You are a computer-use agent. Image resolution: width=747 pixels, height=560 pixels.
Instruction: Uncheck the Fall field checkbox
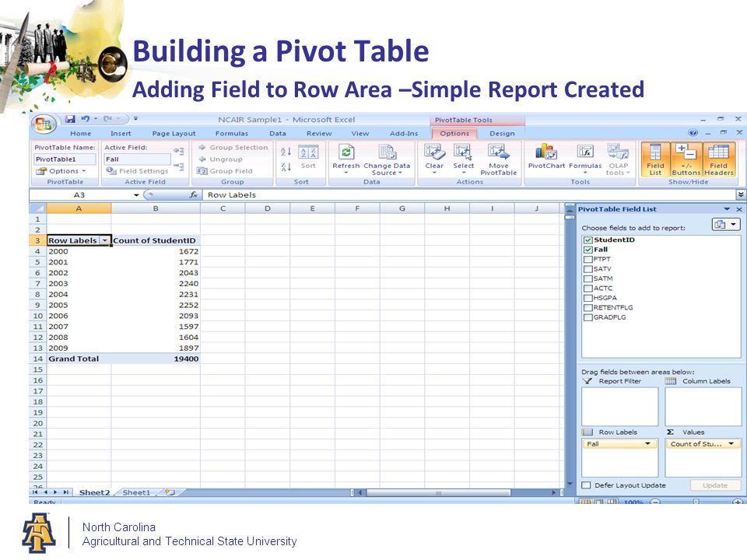[x=588, y=250]
